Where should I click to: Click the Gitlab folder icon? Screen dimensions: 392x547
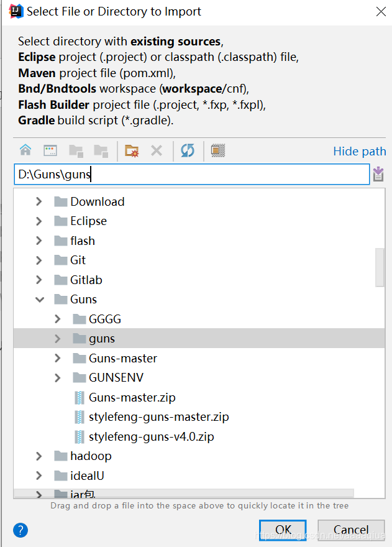point(61,280)
